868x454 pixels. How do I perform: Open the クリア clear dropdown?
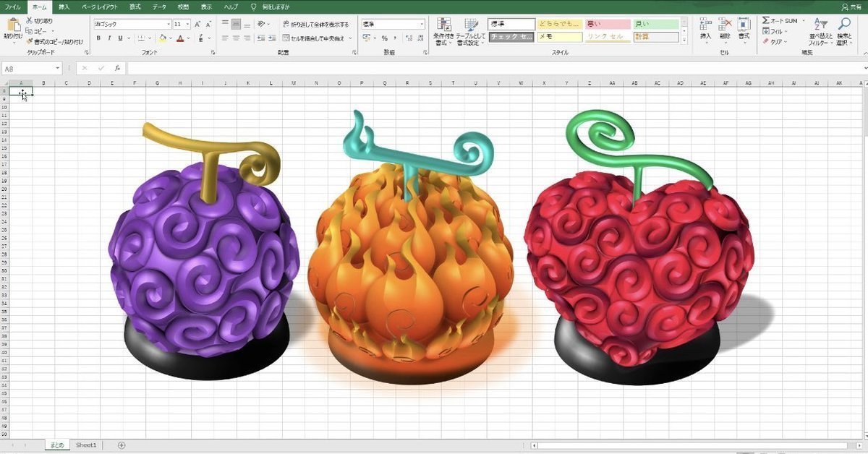[775, 41]
